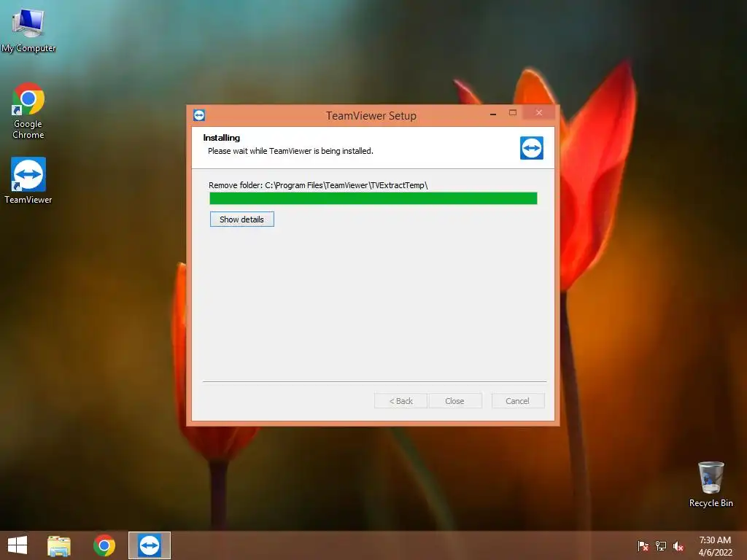This screenshot has width=747, height=560.
Task: Activate the TeamViewer Setup taskbar button
Action: [150, 545]
